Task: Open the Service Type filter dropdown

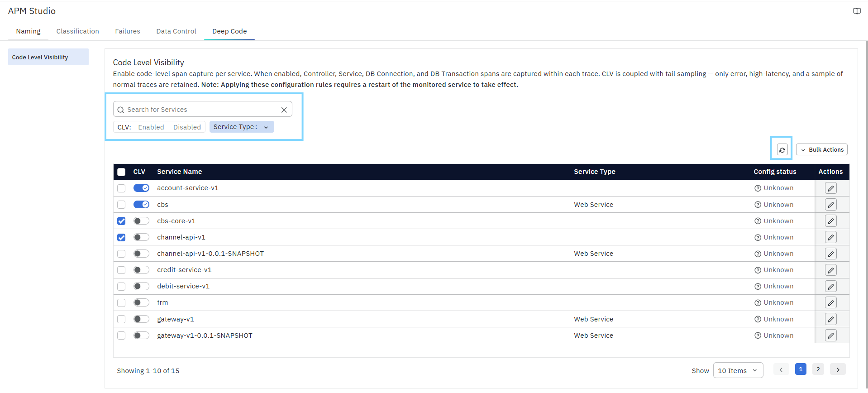Action: 242,127
